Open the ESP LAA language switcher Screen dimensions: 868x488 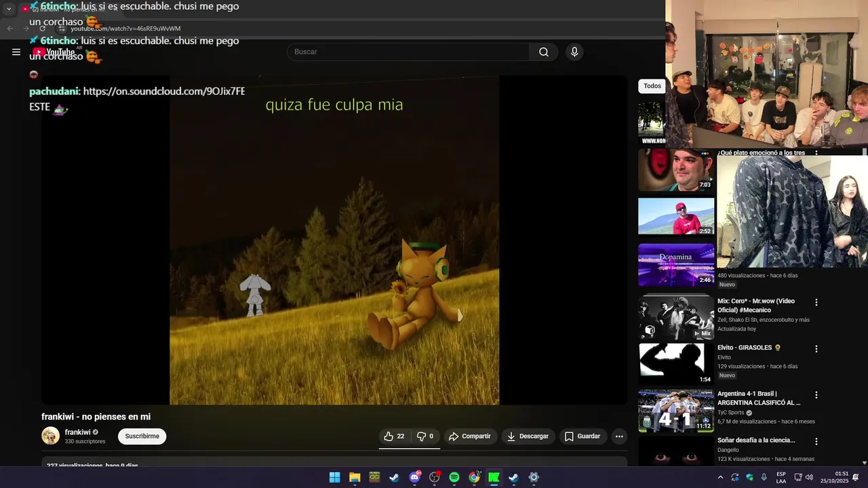click(781, 477)
